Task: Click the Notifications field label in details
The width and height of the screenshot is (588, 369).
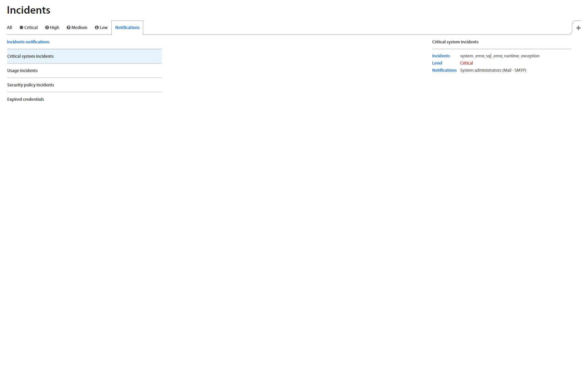Action: pyautogui.click(x=444, y=70)
